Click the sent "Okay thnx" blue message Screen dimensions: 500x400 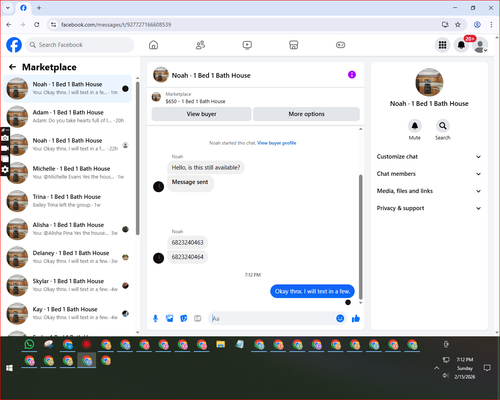point(312,291)
